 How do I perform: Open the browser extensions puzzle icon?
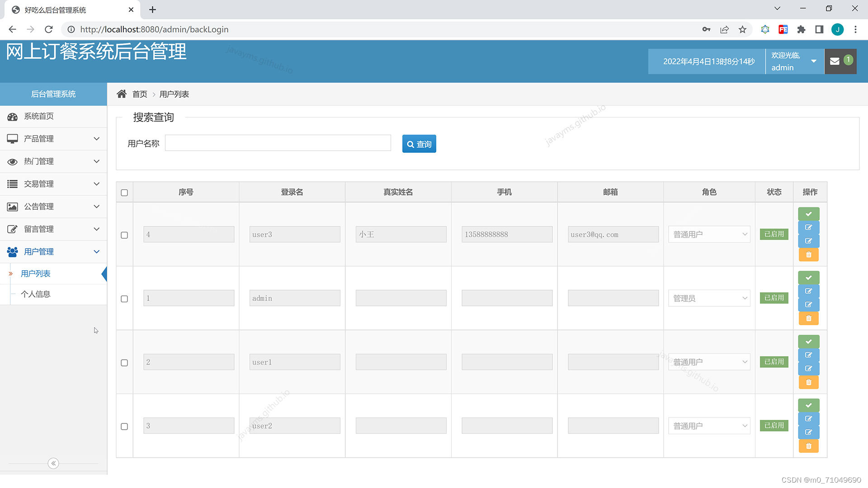click(801, 29)
